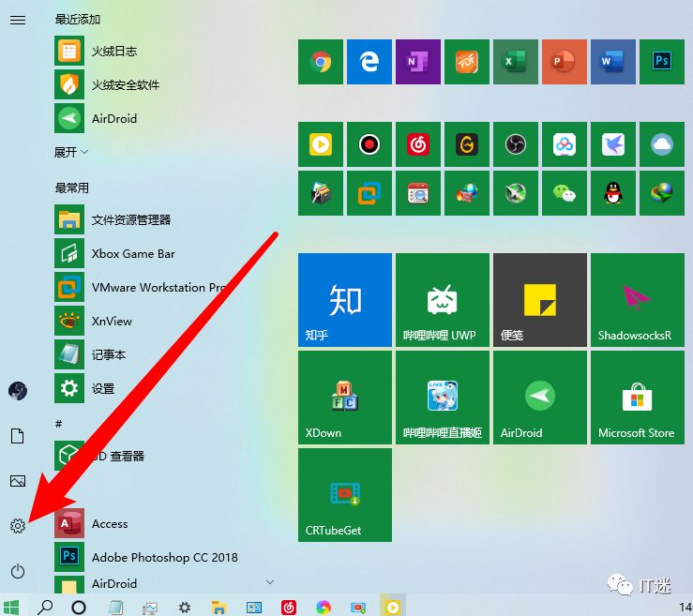Open the purple OneNote tile
693x616 pixels.
point(418,62)
